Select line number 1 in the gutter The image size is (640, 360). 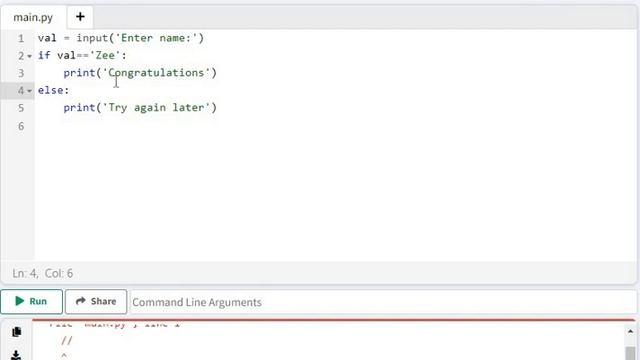[x=20, y=39]
